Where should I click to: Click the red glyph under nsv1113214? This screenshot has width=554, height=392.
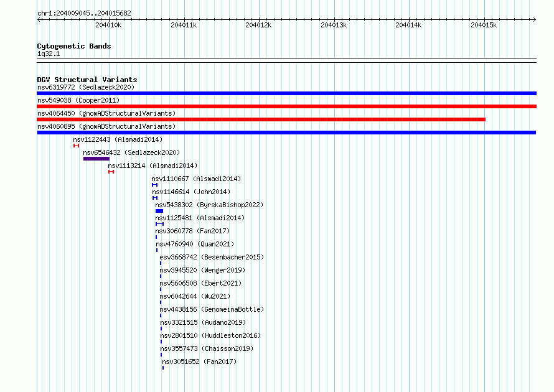click(111, 172)
